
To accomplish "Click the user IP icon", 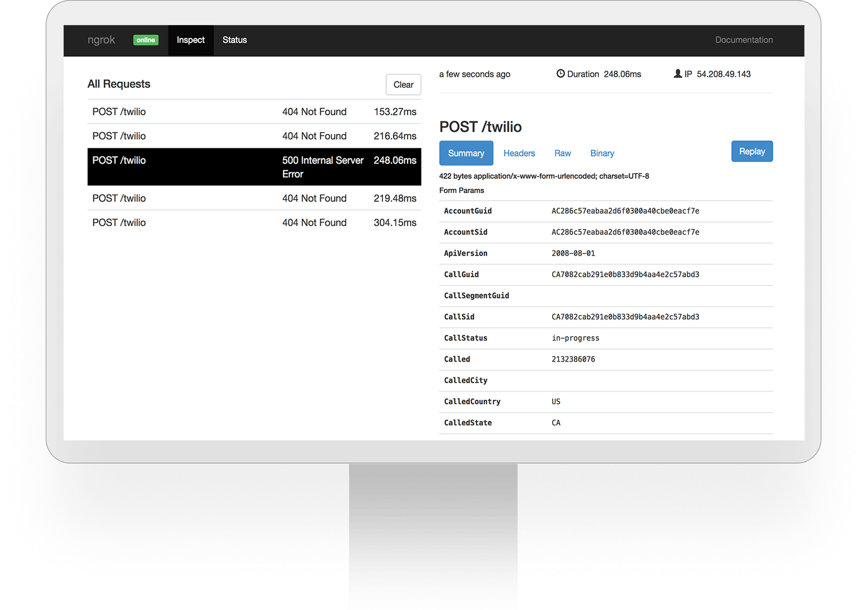I will [678, 74].
